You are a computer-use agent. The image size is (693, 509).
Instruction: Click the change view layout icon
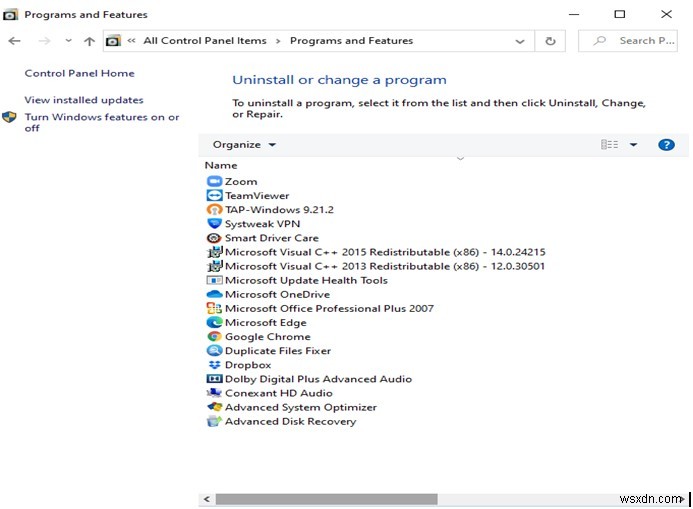(609, 144)
